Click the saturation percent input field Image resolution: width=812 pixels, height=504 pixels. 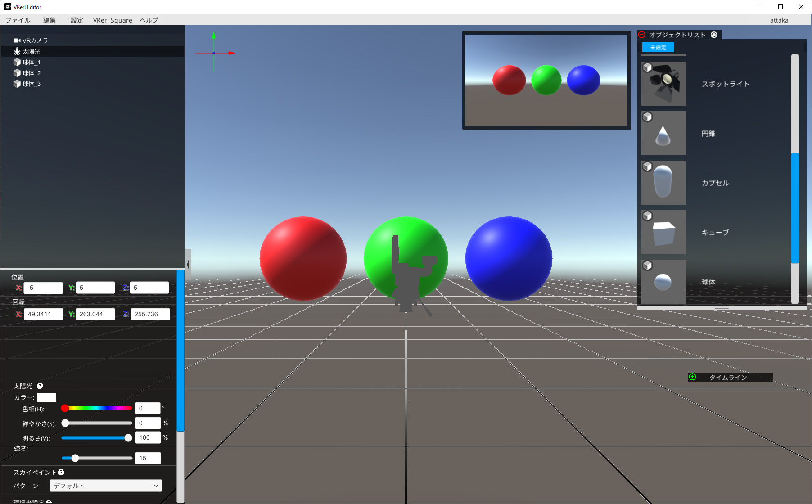pyautogui.click(x=148, y=423)
